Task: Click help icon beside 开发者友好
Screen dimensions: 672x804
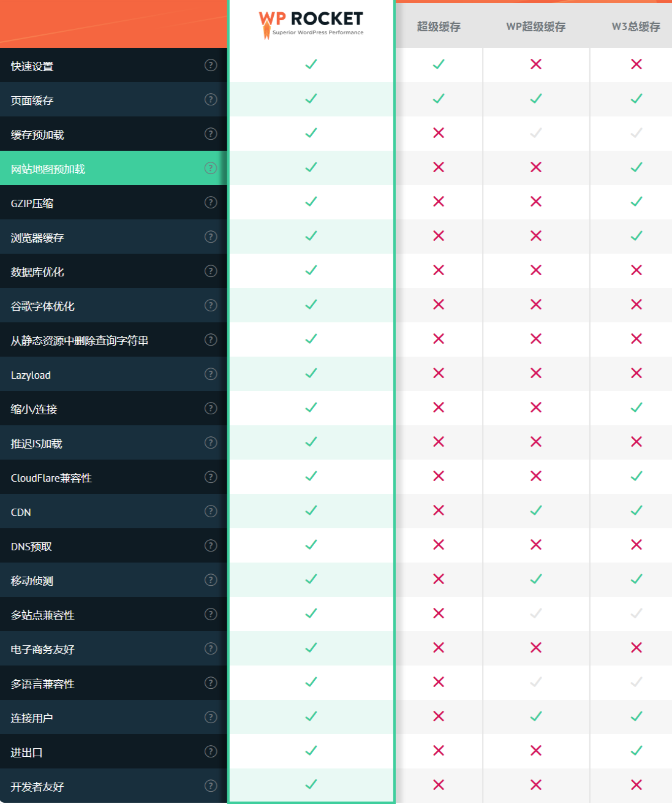Action: coord(211,786)
